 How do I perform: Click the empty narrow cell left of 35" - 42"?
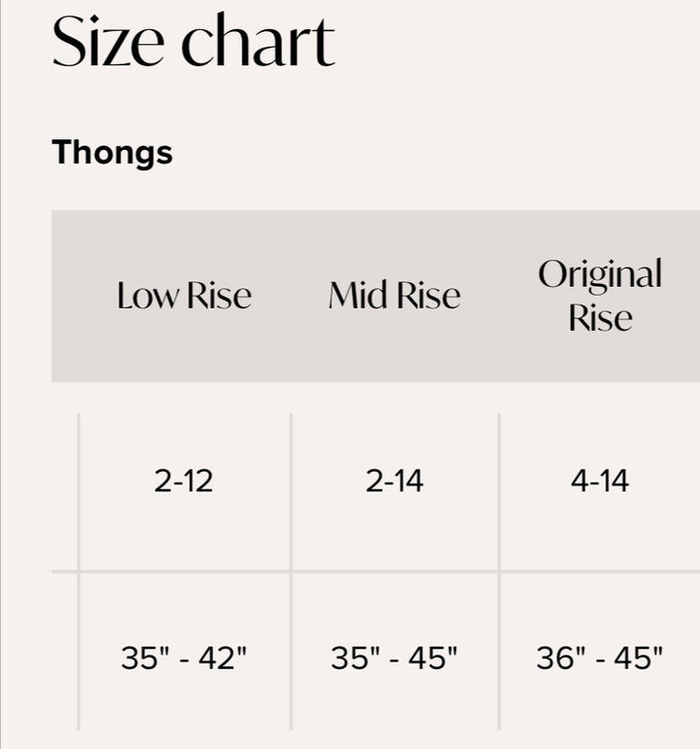point(65,652)
